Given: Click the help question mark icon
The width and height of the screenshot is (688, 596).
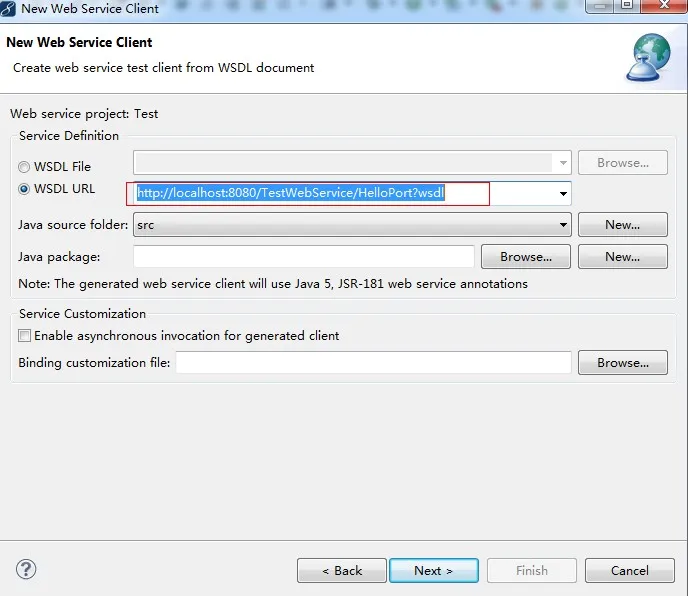Looking at the screenshot, I should (26, 570).
